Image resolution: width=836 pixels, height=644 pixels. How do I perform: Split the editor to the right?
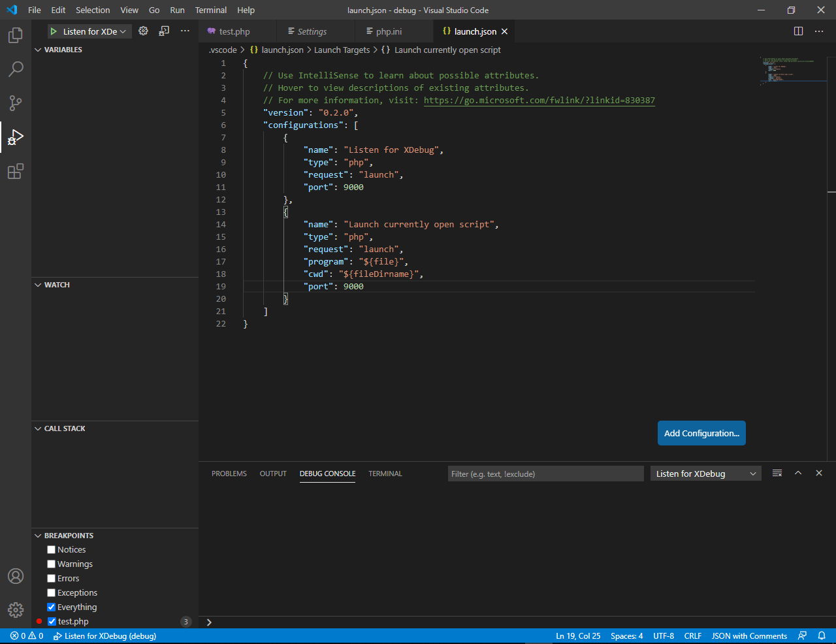[798, 31]
